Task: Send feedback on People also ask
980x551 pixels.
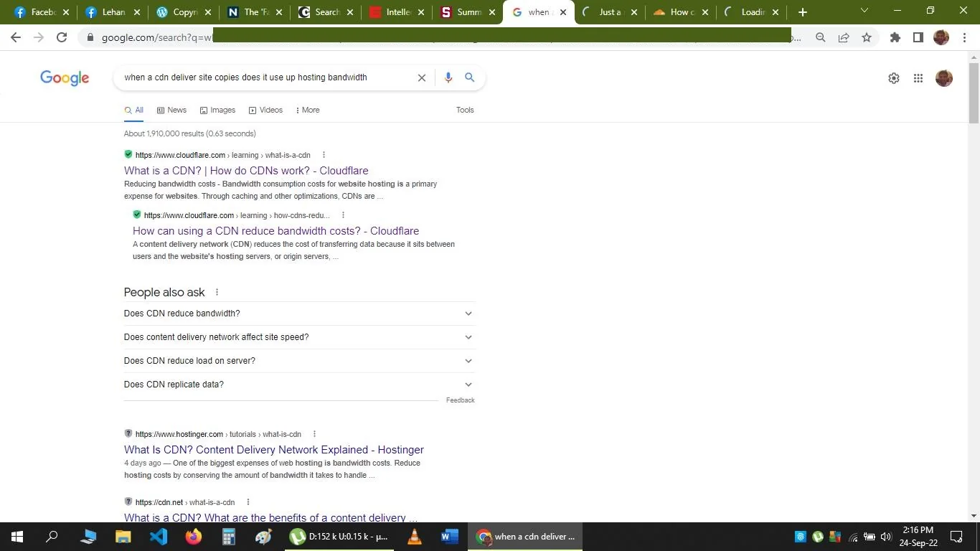Action: [x=460, y=400]
